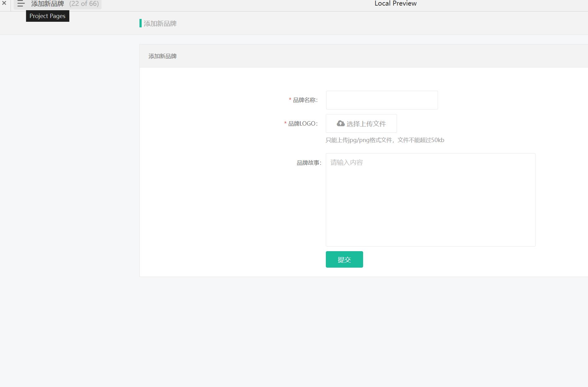The width and height of the screenshot is (588, 387).
Task: Close the preview sidebar with the X icon
Action: click(x=4, y=3)
